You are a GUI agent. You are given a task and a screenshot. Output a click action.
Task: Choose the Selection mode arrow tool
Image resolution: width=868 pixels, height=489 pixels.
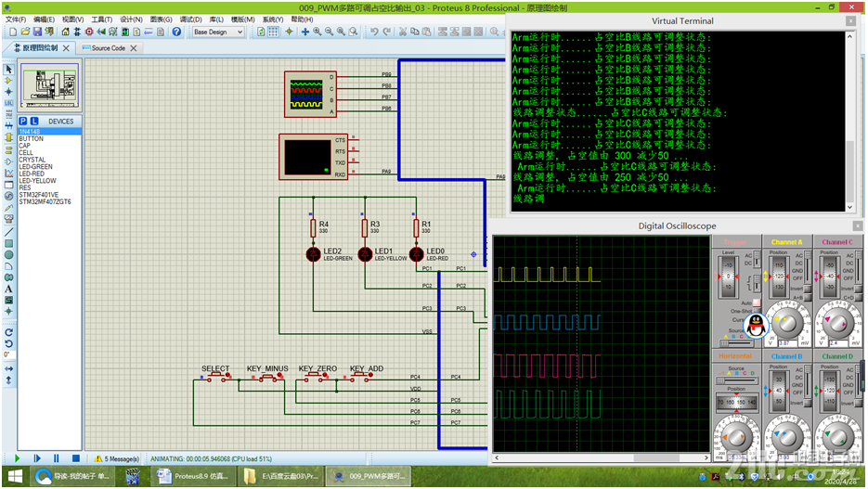click(x=9, y=70)
